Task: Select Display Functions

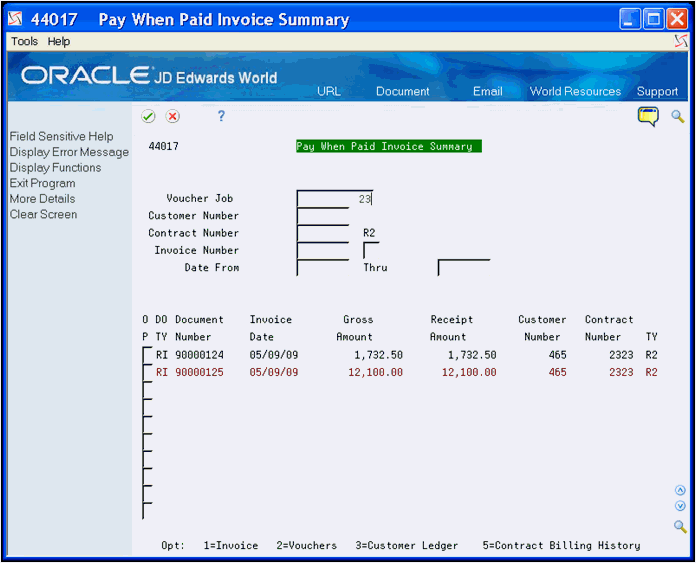Action: pyautogui.click(x=55, y=167)
